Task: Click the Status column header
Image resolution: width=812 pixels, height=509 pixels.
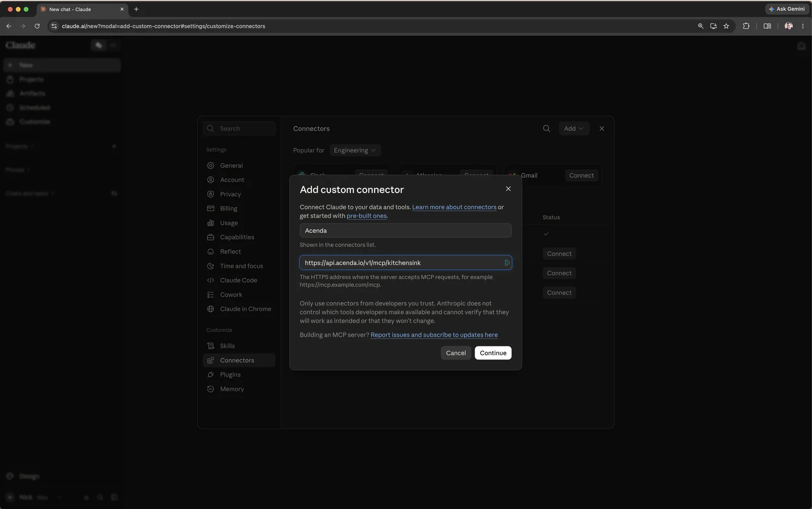Action: pos(551,217)
